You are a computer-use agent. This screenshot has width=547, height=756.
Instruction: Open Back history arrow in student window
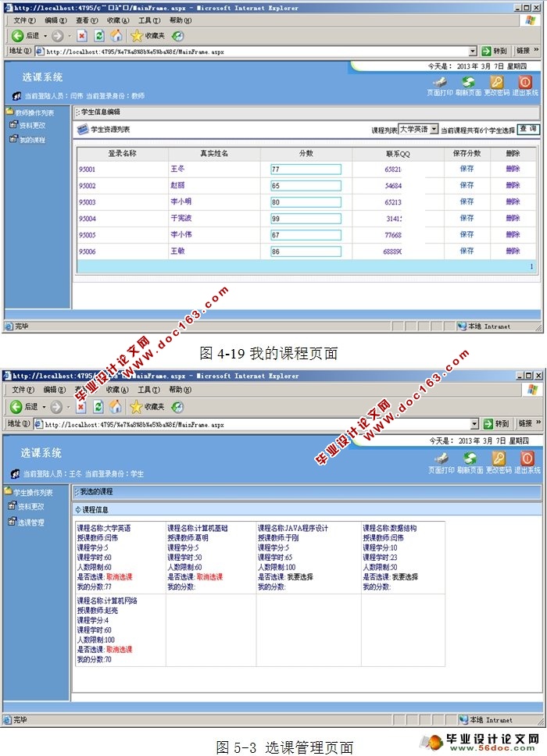(x=44, y=408)
